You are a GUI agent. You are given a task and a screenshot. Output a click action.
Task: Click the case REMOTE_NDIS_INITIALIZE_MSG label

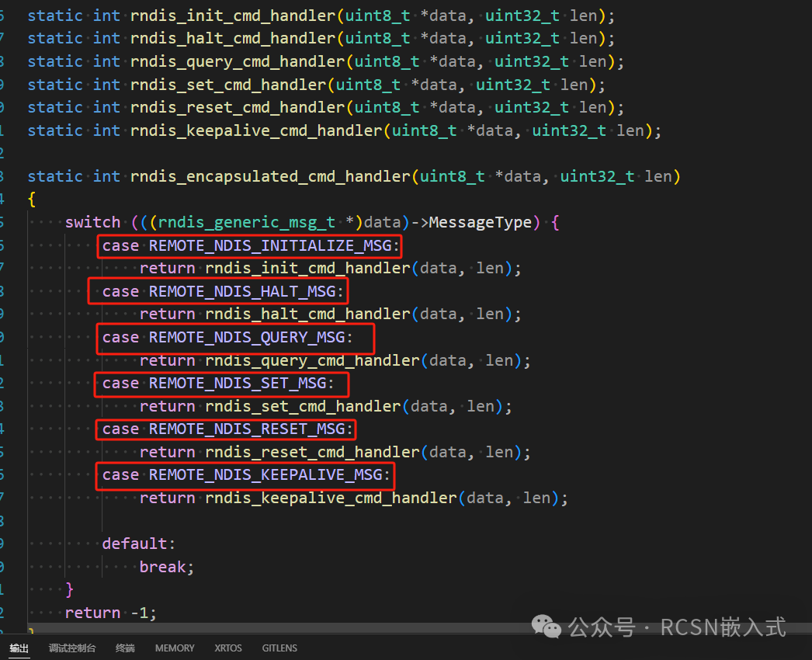pyautogui.click(x=252, y=246)
